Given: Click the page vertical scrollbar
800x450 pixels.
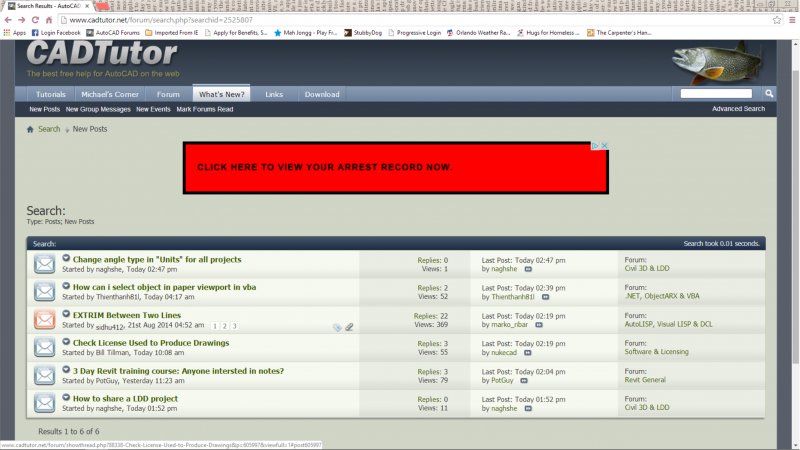Looking at the screenshot, I should [795, 217].
